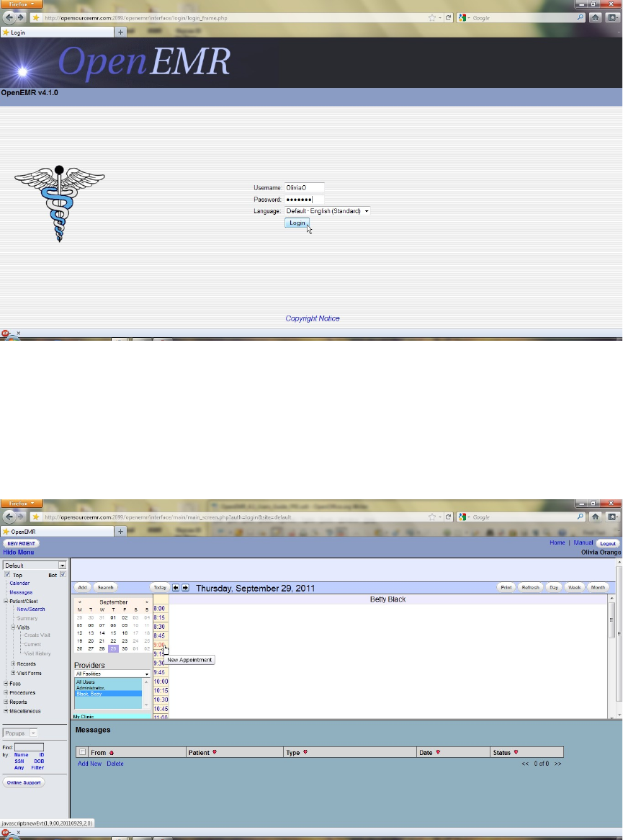The width and height of the screenshot is (623, 840).
Task: Switch calendar to Week view
Action: pos(574,587)
